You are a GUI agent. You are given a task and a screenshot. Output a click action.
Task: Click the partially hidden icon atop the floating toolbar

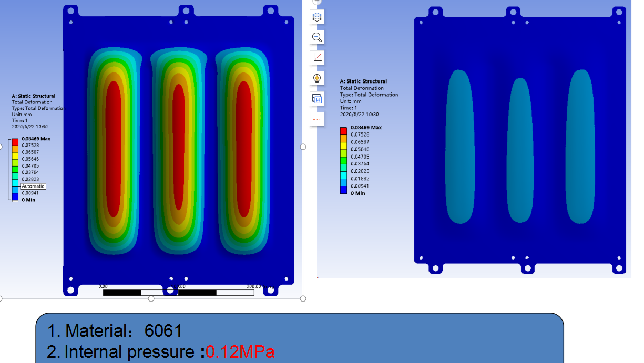(x=317, y=2)
